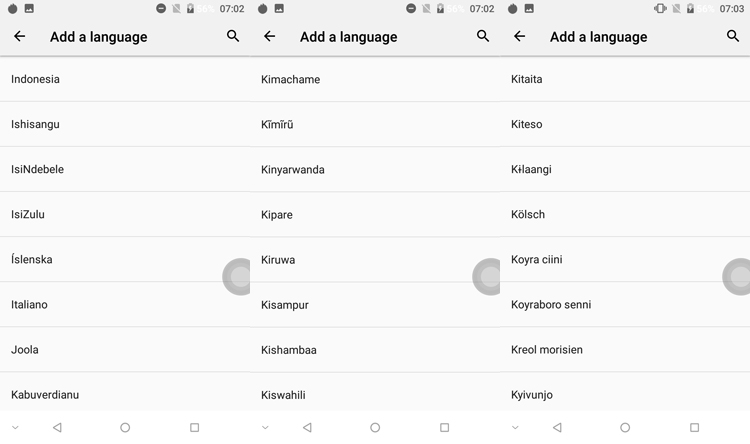Choose Íslenska as the language
Image resolution: width=750 pixels, height=444 pixels.
pyautogui.click(x=125, y=259)
